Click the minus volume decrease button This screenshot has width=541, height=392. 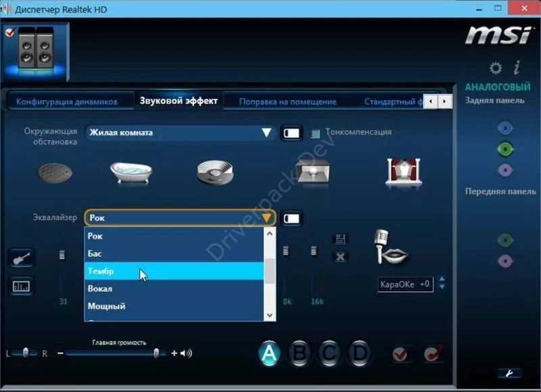pos(60,353)
